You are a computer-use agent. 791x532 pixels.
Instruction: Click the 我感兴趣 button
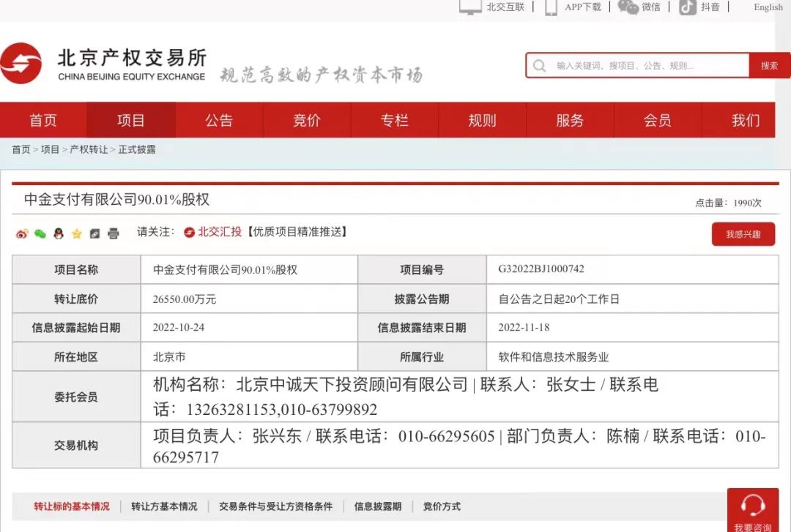pyautogui.click(x=743, y=234)
